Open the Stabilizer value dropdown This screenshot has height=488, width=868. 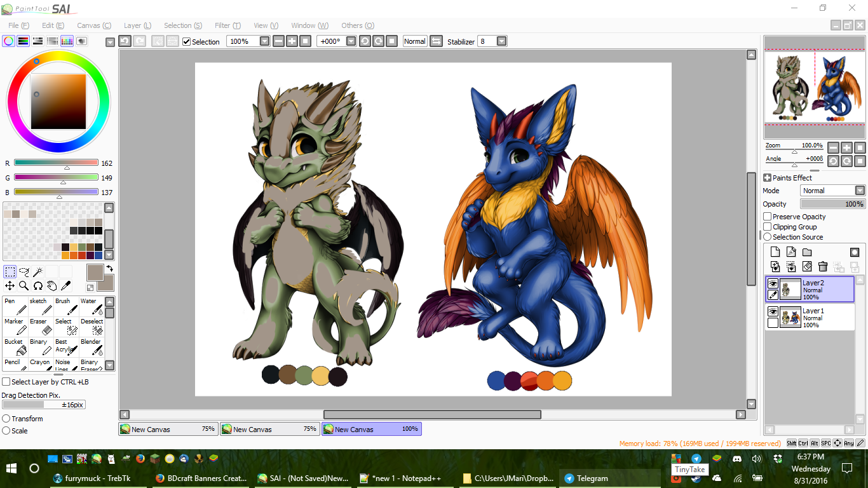pos(501,41)
